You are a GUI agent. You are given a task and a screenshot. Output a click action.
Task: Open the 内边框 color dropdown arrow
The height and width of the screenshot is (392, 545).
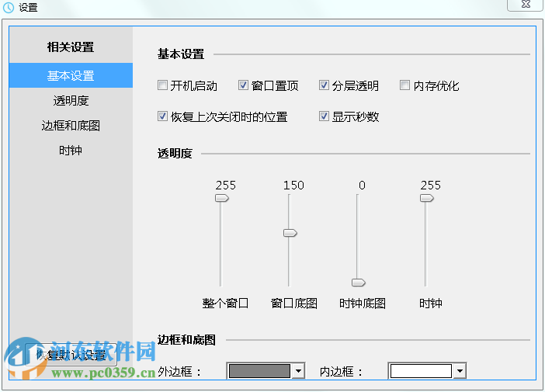pyautogui.click(x=460, y=371)
